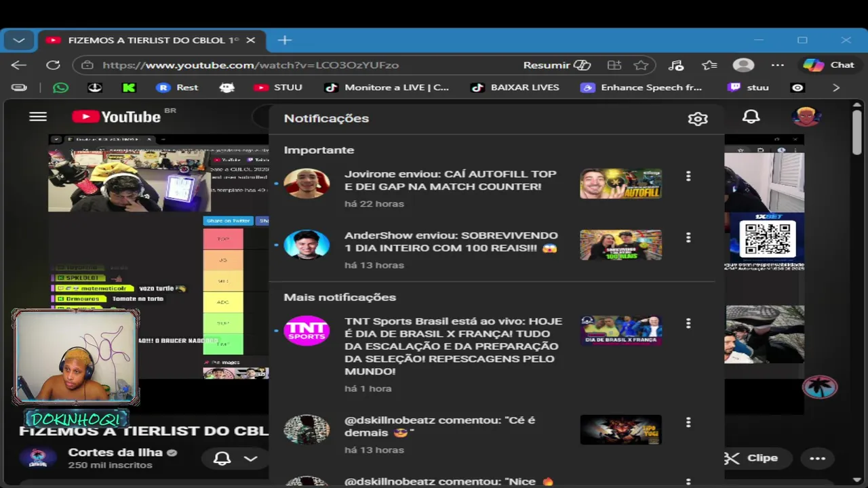The width and height of the screenshot is (868, 488).
Task: Close notifications via the bell icon
Action: click(x=751, y=117)
